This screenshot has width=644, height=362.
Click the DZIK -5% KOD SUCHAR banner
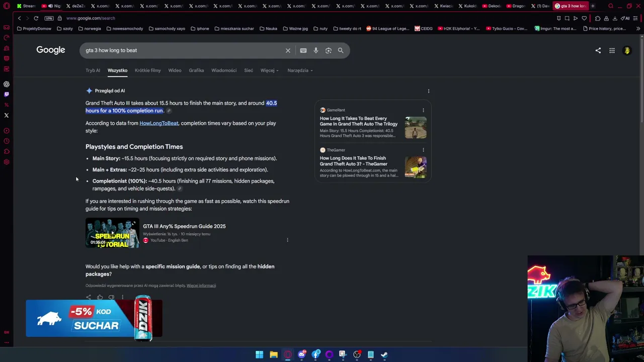pyautogui.click(x=94, y=318)
